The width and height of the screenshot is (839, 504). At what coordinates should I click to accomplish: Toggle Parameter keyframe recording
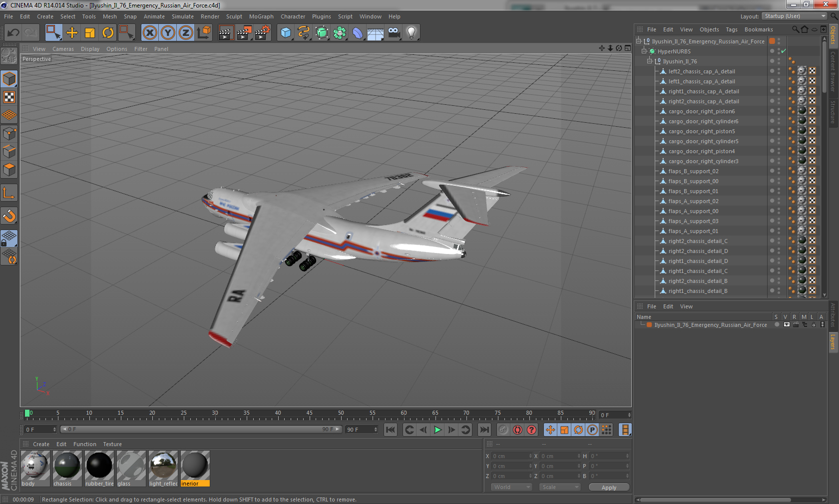coord(592,430)
